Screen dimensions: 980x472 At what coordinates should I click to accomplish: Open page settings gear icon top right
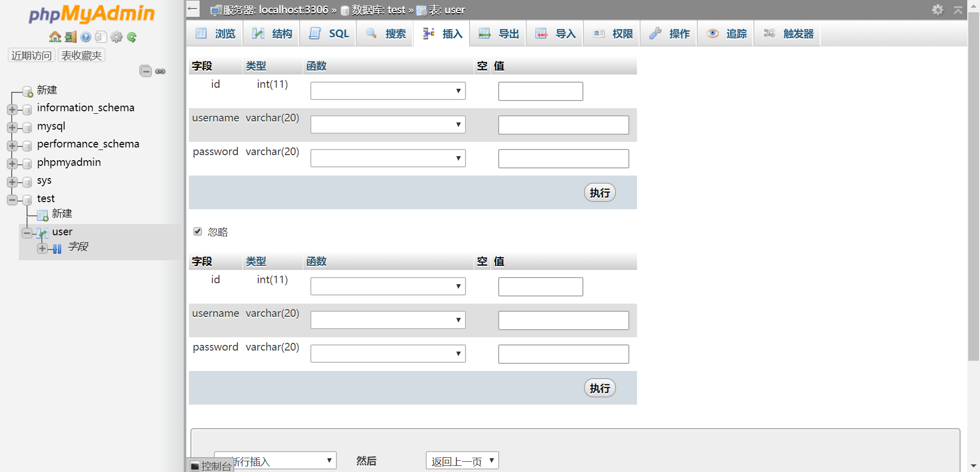(x=938, y=10)
